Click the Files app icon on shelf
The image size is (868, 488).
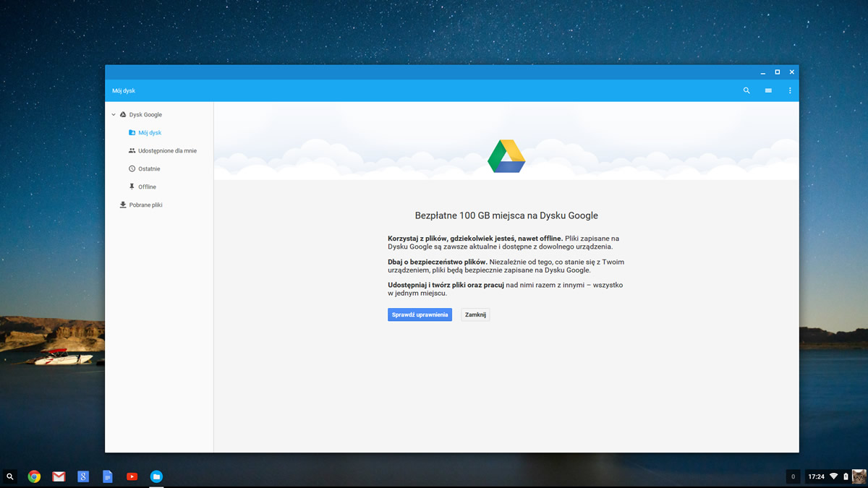[156, 476]
